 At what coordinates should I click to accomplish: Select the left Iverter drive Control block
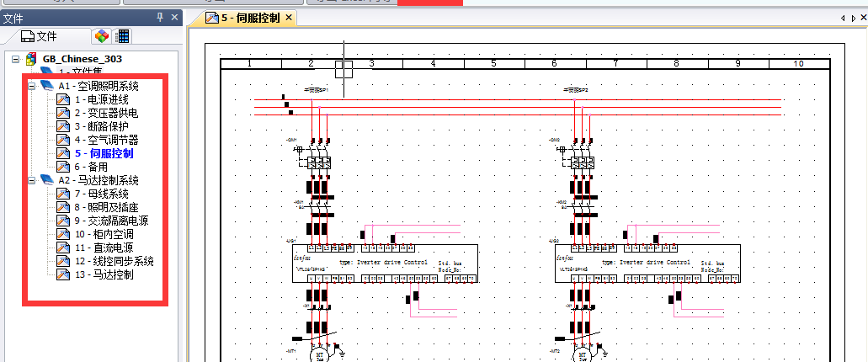point(385,264)
